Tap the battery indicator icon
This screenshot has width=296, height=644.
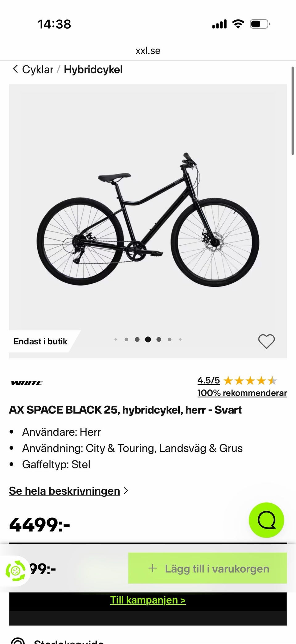[260, 24]
